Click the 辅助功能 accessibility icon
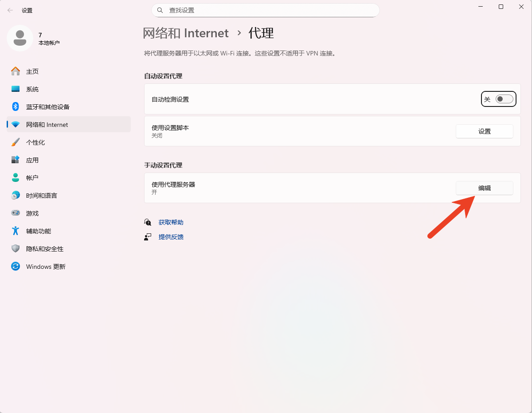 click(16, 231)
